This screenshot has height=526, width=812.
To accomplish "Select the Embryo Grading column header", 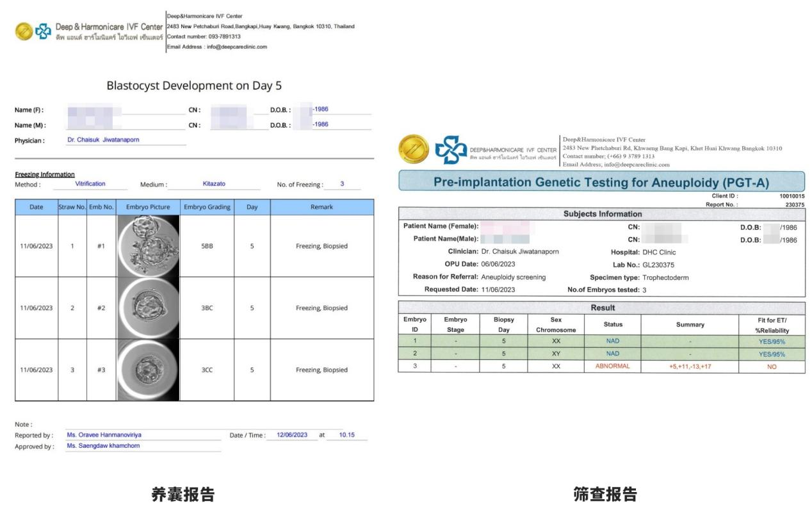I will [207, 207].
